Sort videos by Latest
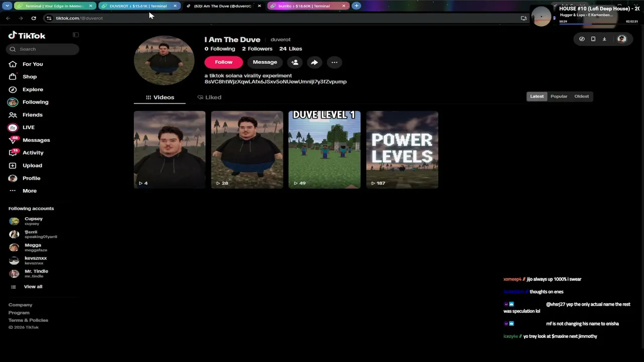 point(537,97)
